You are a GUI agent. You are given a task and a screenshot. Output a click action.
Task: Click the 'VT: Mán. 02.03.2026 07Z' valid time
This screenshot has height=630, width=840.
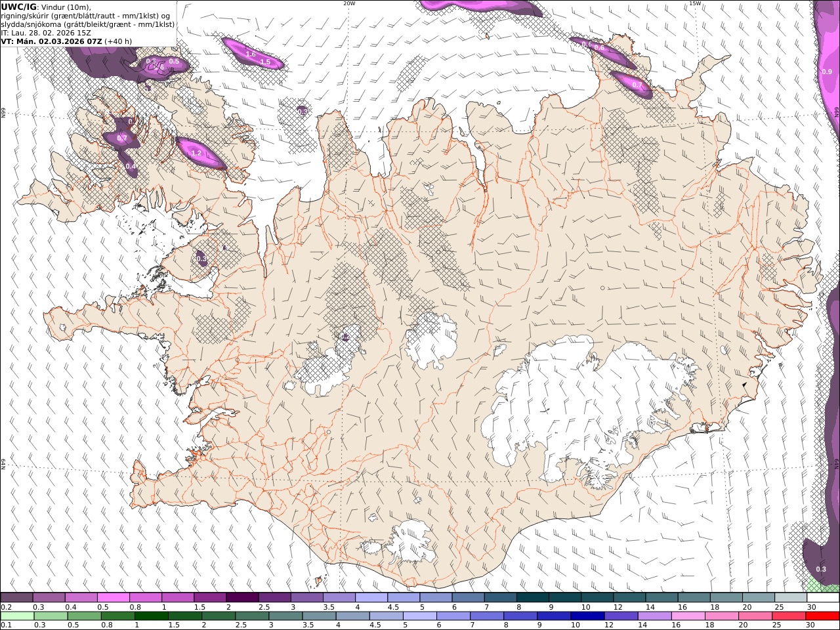coord(51,41)
